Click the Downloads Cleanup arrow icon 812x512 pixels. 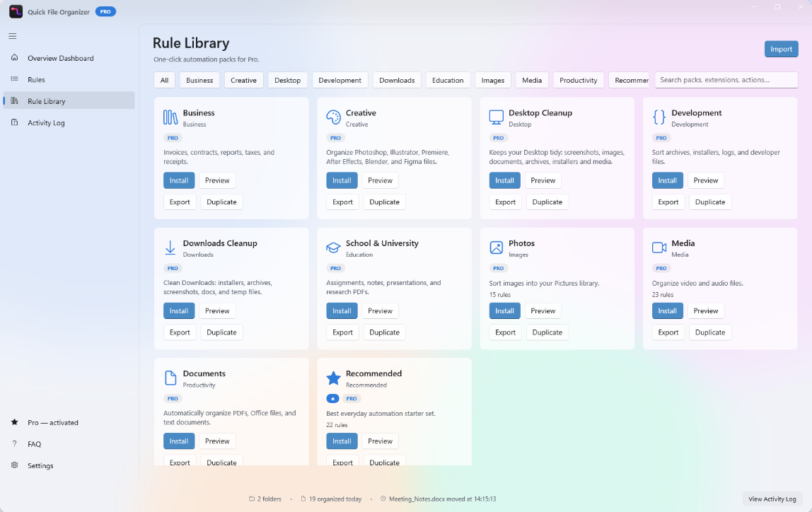[170, 248]
